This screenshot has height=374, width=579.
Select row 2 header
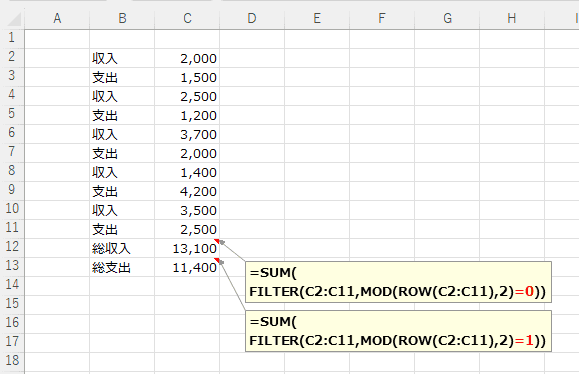pos(12,56)
